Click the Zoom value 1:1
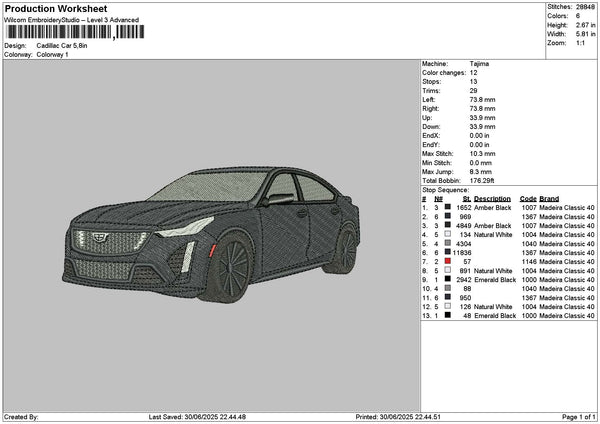 tap(581, 43)
